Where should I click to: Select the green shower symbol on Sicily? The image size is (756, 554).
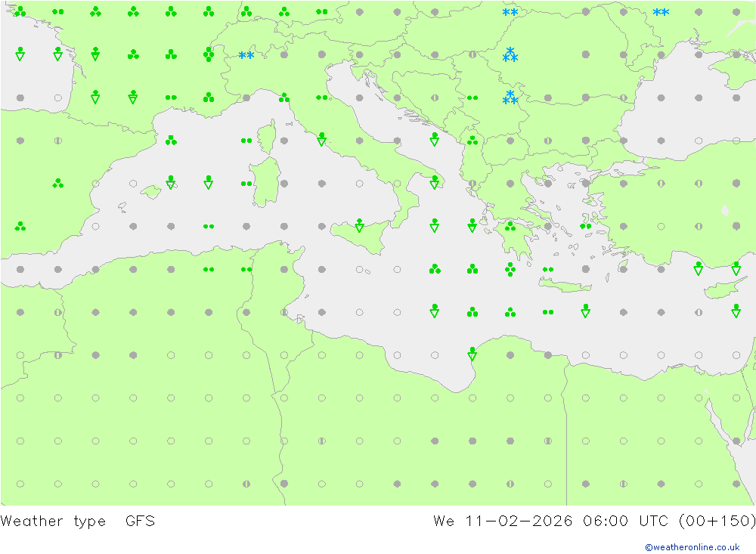pyautogui.click(x=359, y=225)
